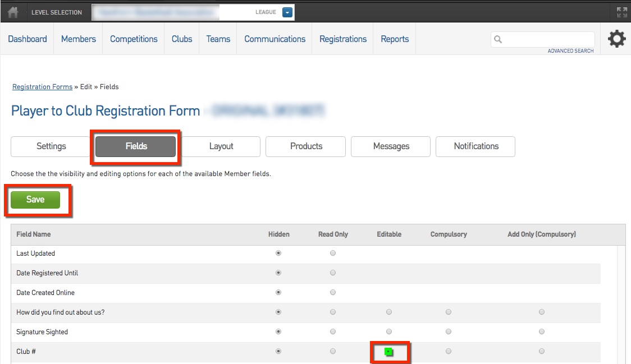Set 'How did you find out' to Read Only
The height and width of the screenshot is (364, 631).
point(333,312)
